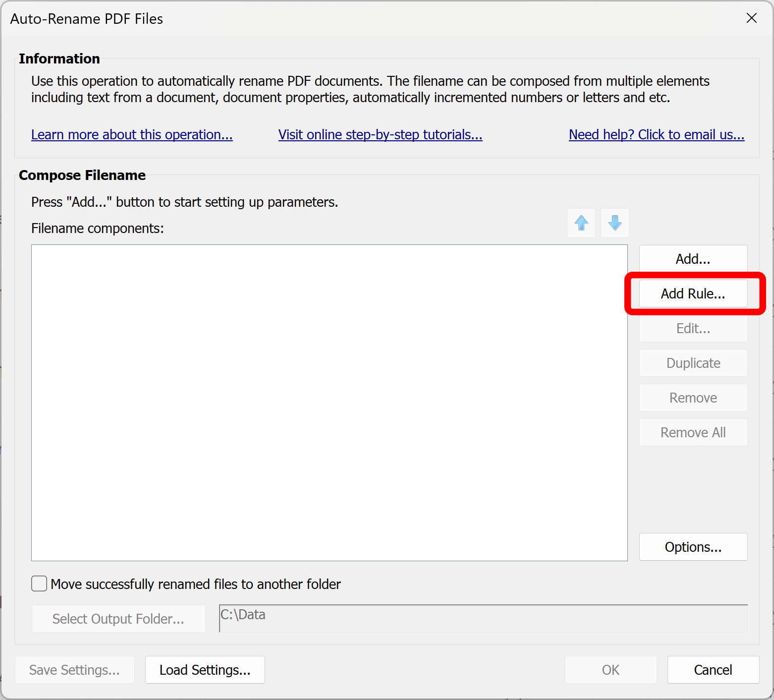Confirm with the OK button
This screenshot has width=774, height=700.
point(610,670)
